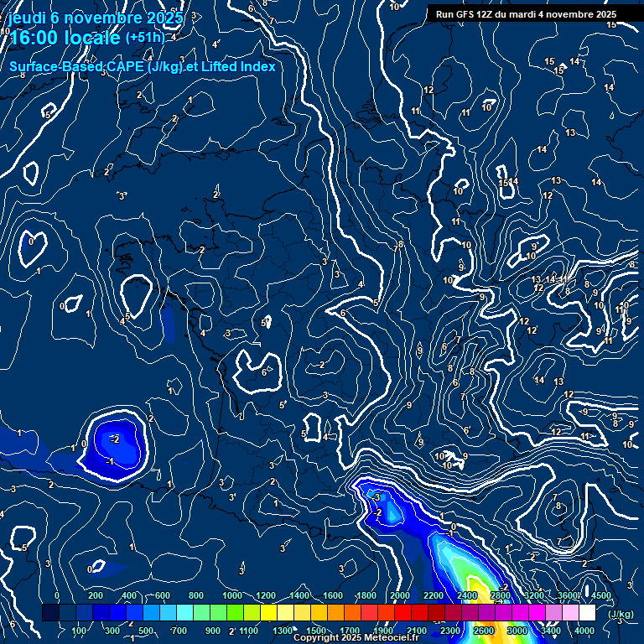Select the 3000 label under the color bar

click(517, 631)
